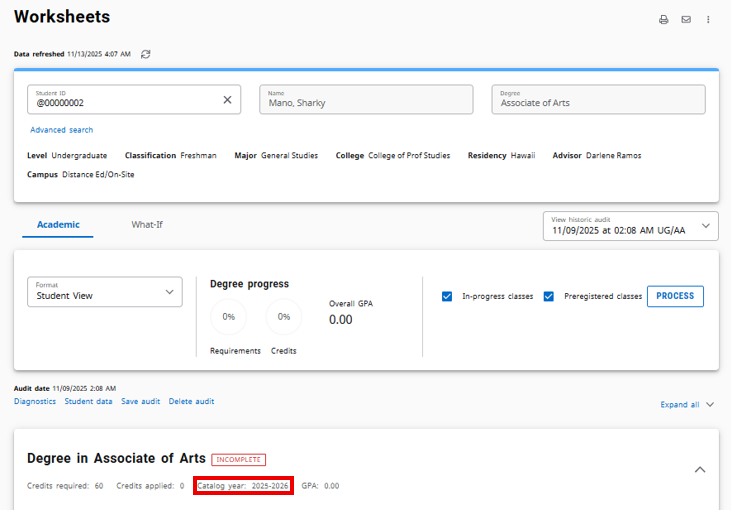This screenshot has width=731, height=510.
Task: Open the Advanced search link
Action: click(x=61, y=130)
